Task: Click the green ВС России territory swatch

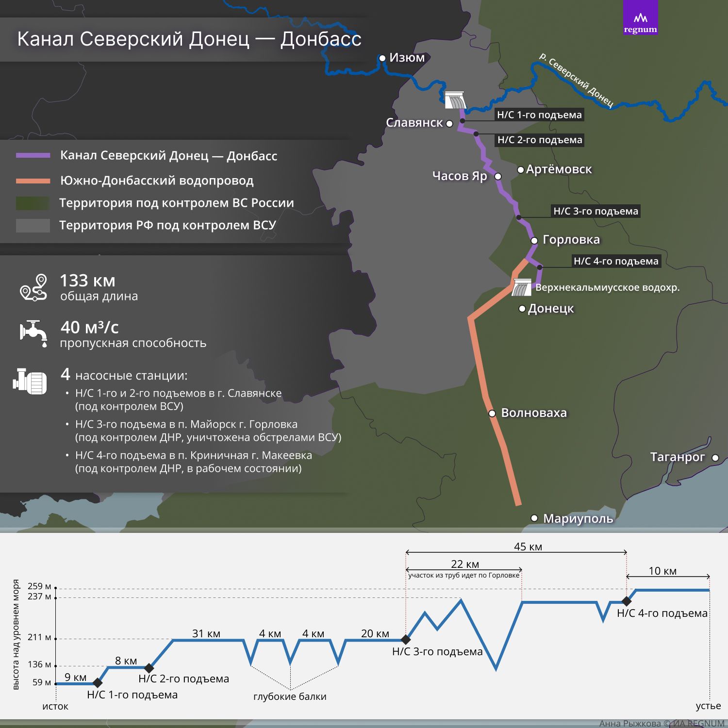Action: point(33,203)
